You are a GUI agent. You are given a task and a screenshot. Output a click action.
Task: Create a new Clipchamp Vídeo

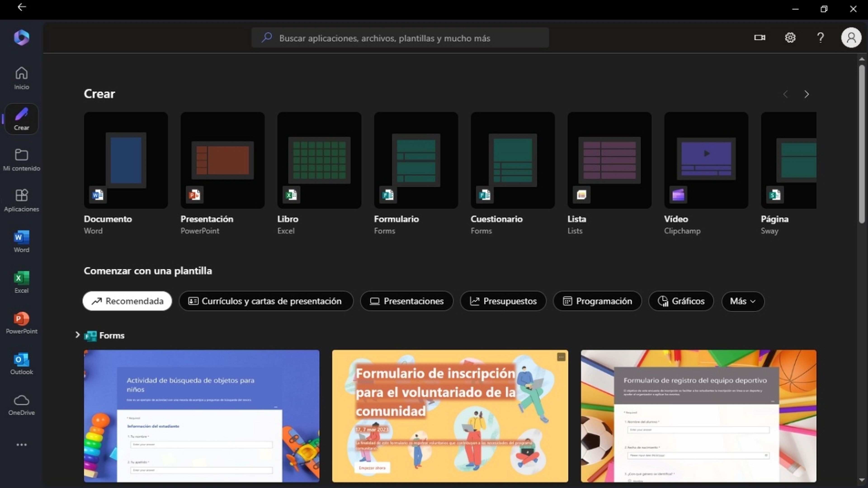pos(706,160)
